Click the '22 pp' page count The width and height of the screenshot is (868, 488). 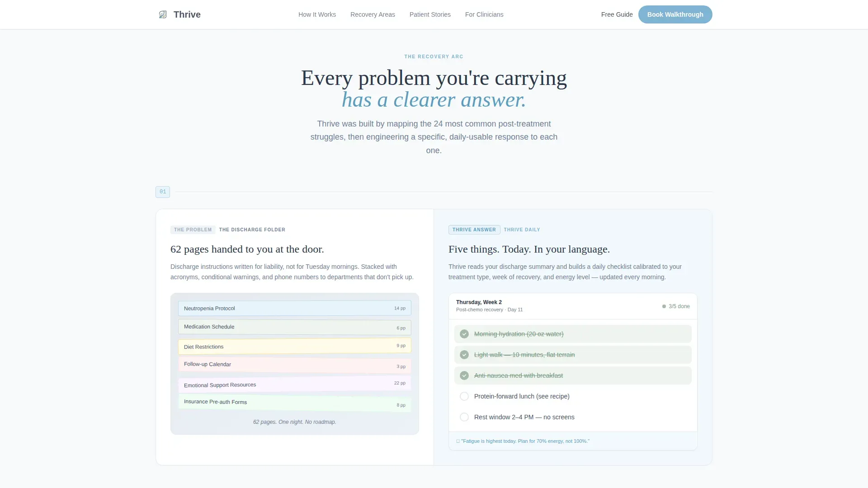tap(400, 383)
